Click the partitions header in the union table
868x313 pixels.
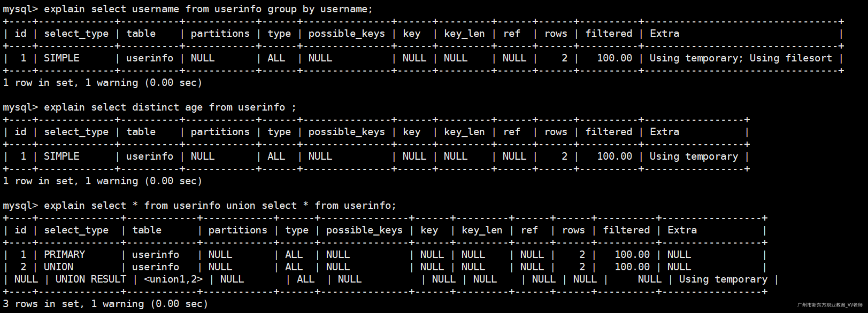pyautogui.click(x=237, y=230)
